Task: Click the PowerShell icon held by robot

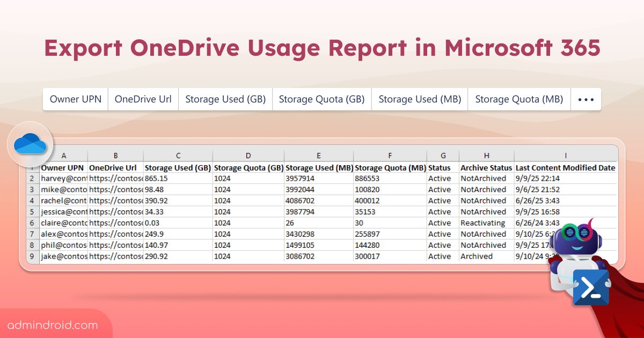Action: click(x=591, y=288)
